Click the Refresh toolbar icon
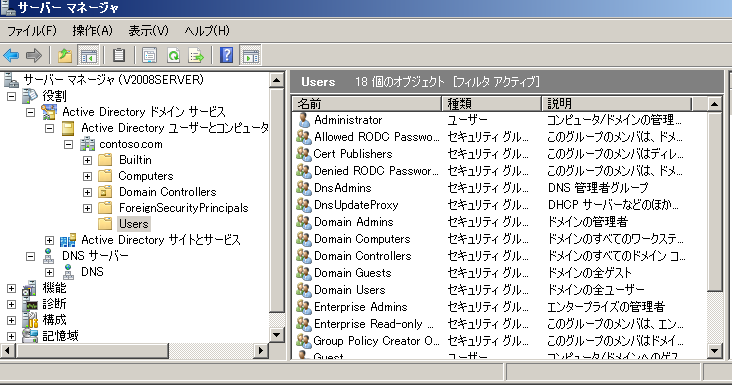732x385 pixels. coord(174,56)
